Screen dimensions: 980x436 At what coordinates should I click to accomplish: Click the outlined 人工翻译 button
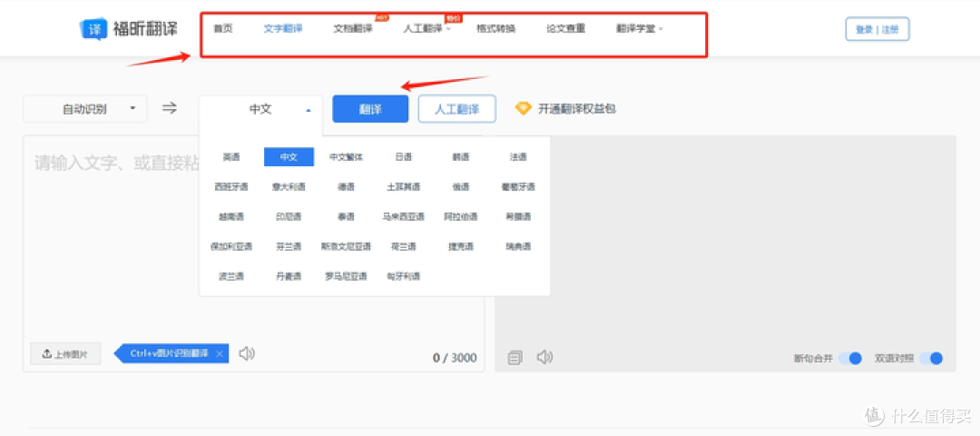456,109
